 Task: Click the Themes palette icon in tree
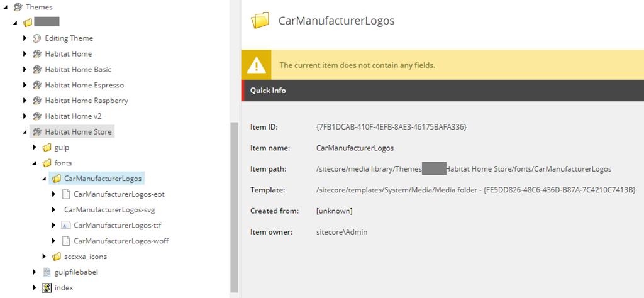point(18,7)
